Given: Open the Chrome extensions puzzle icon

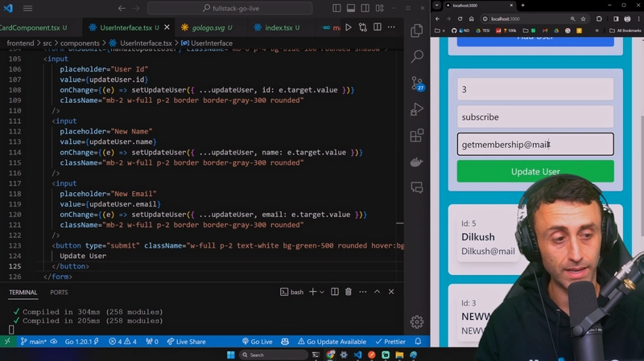Looking at the screenshot, I should [x=599, y=18].
